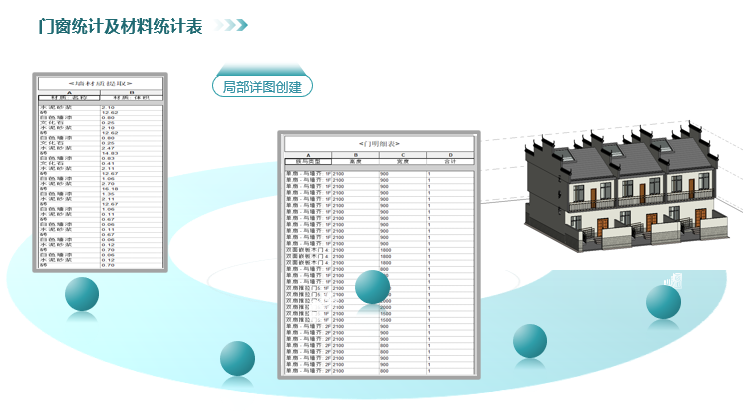The image size is (752, 413).
Task: Open the 门明细表 door schedule table image
Action: [x=379, y=255]
